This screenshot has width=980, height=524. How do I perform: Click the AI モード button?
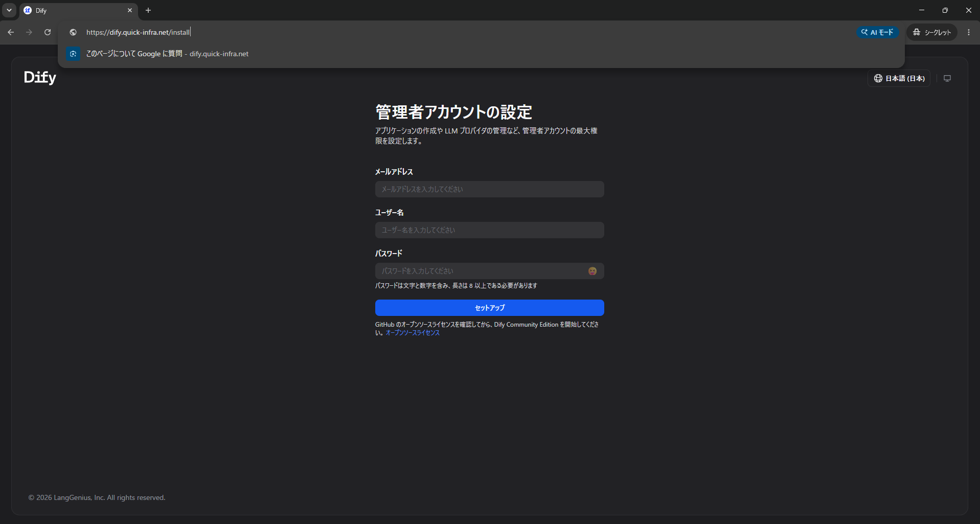click(x=877, y=32)
